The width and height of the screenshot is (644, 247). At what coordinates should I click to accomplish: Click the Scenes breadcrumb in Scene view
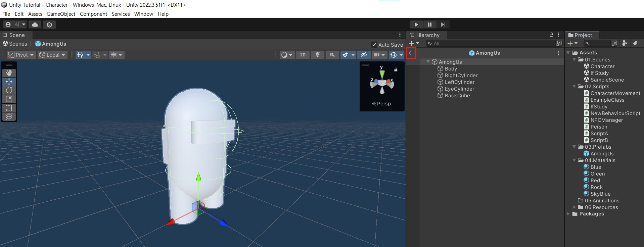(15, 44)
